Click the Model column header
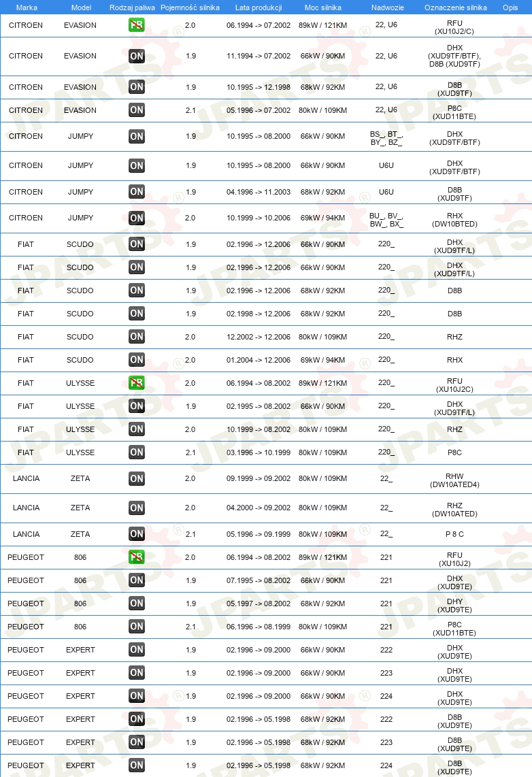This screenshot has width=532, height=777. pyautogui.click(x=81, y=7)
